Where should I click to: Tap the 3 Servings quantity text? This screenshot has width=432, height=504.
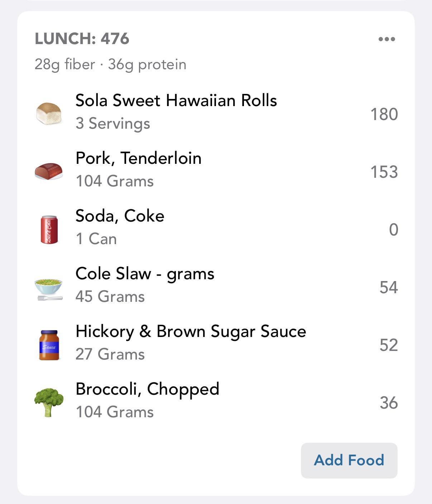pyautogui.click(x=113, y=124)
